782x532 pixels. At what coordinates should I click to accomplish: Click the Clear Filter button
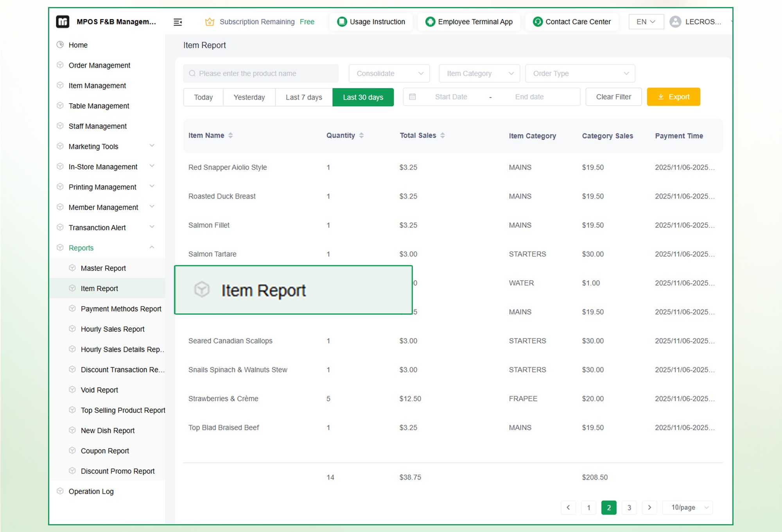[x=613, y=97]
